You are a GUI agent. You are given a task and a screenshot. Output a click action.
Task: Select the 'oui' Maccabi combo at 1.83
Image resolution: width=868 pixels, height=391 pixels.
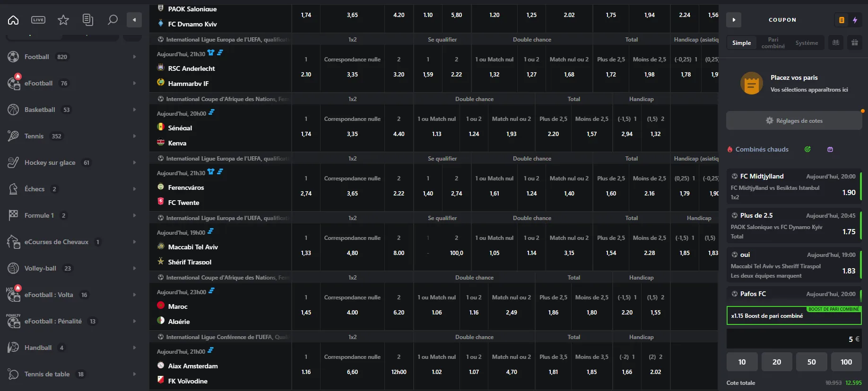[794, 264]
